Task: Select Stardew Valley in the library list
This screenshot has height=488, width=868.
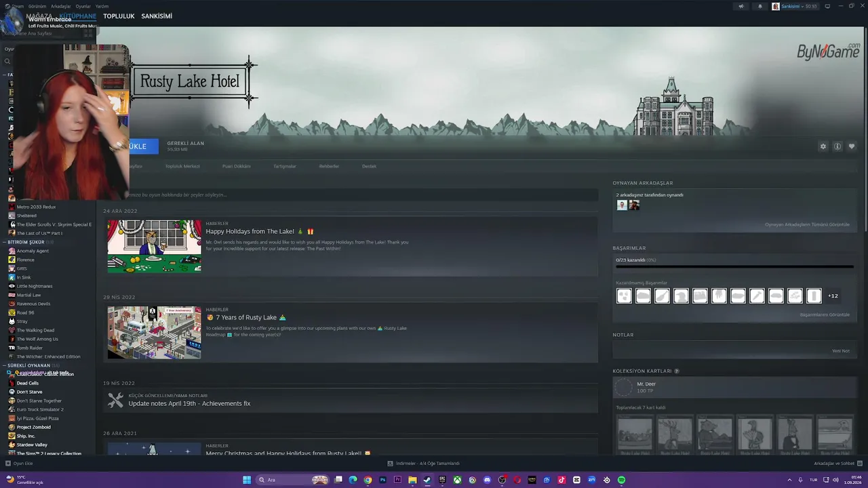Action: [x=32, y=445]
